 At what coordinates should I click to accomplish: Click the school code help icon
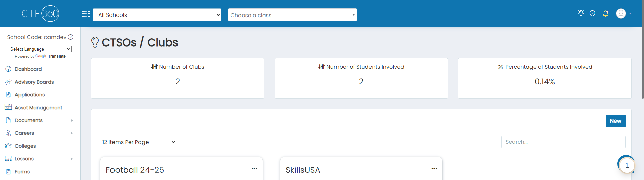pyautogui.click(x=71, y=37)
